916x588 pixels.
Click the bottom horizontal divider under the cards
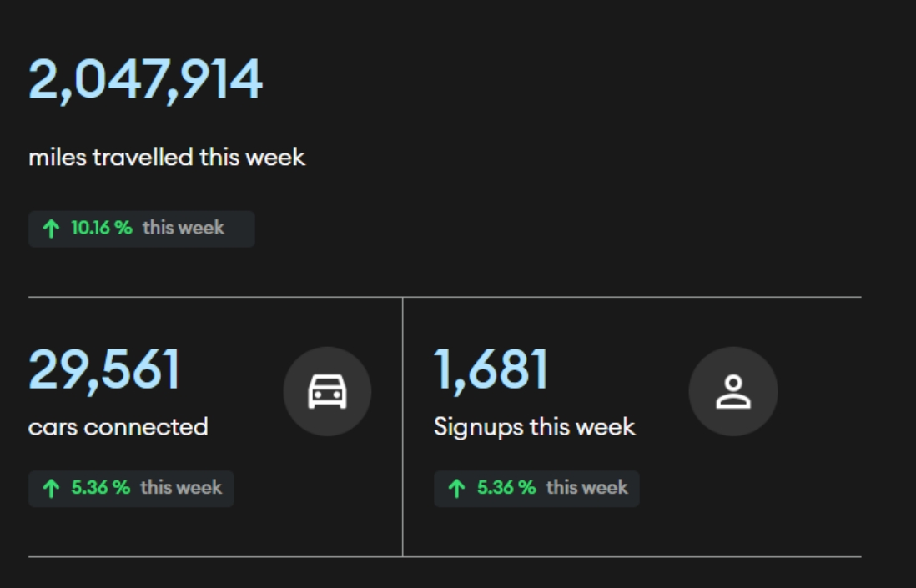point(445,556)
